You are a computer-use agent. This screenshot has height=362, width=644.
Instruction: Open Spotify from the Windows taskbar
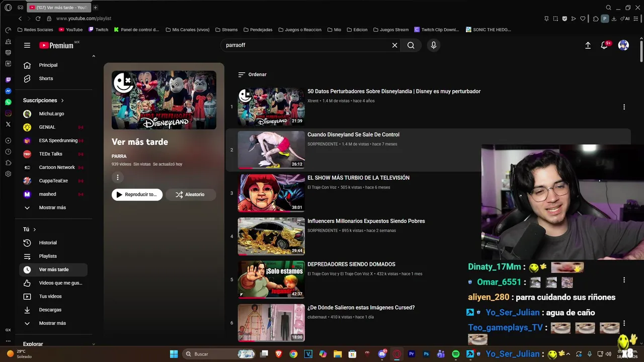tap(456, 354)
